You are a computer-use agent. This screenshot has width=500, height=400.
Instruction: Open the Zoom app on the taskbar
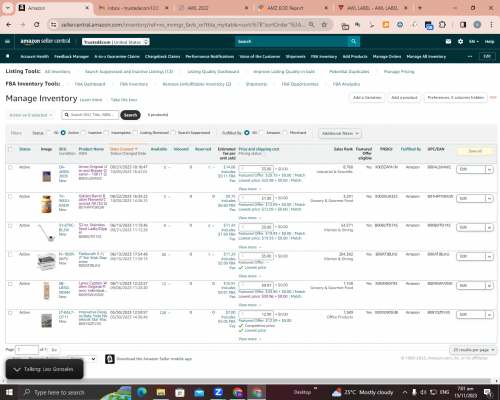(x=218, y=392)
